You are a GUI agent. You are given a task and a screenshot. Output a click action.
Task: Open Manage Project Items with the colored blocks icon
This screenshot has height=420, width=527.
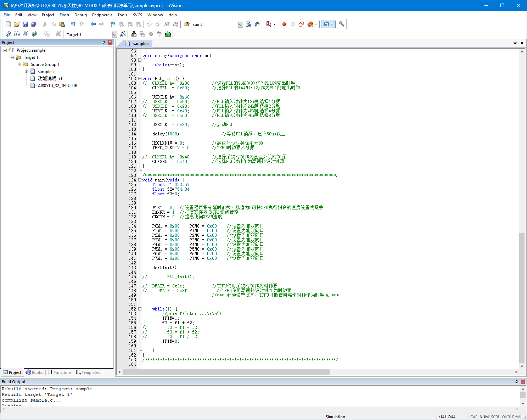(x=134, y=34)
